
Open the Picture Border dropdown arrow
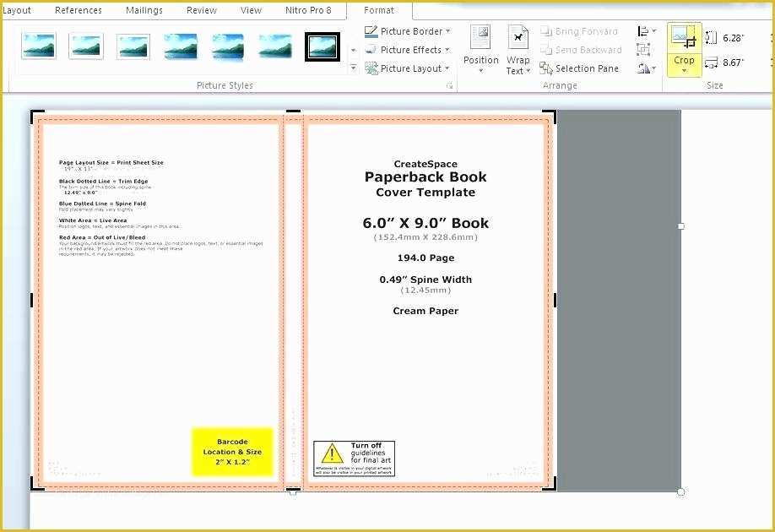(447, 31)
